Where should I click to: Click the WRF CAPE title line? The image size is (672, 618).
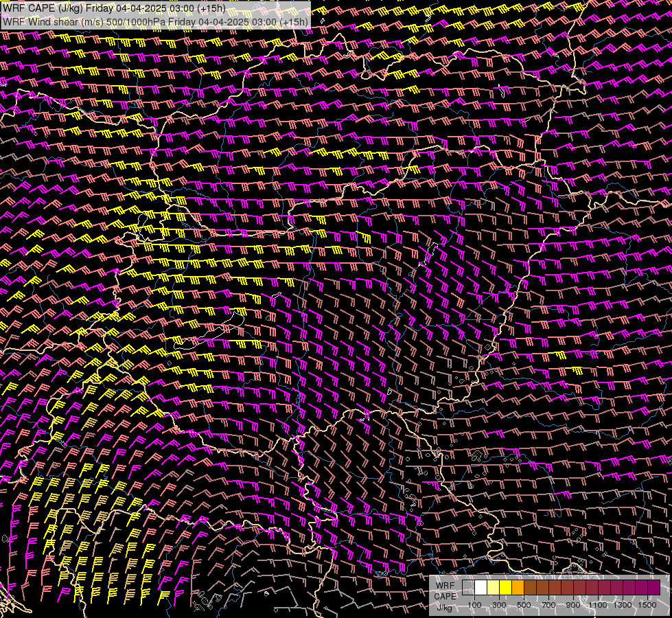114,8
